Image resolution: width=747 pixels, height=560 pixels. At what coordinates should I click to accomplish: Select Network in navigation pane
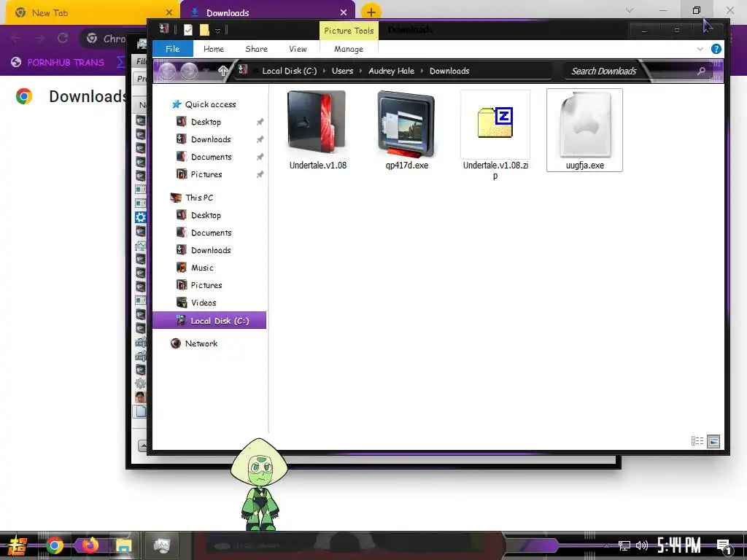194,343
